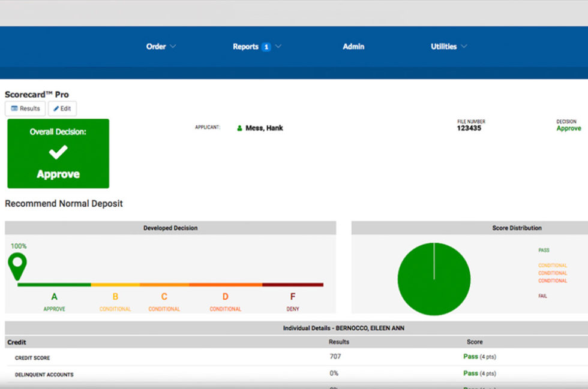Click the green applicant person icon
The height and width of the screenshot is (389, 588).
239,128
